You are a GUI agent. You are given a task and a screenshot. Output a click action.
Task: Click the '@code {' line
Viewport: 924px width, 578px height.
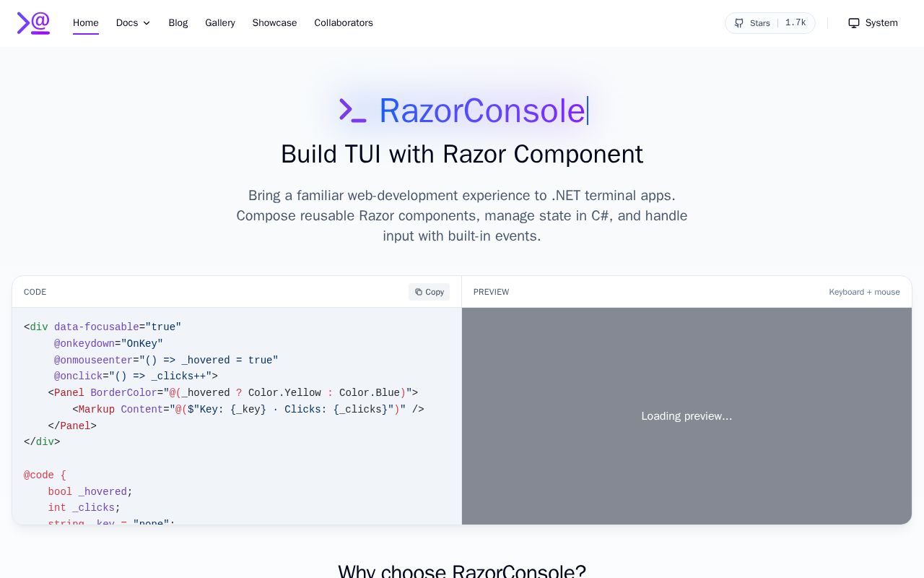[45, 475]
